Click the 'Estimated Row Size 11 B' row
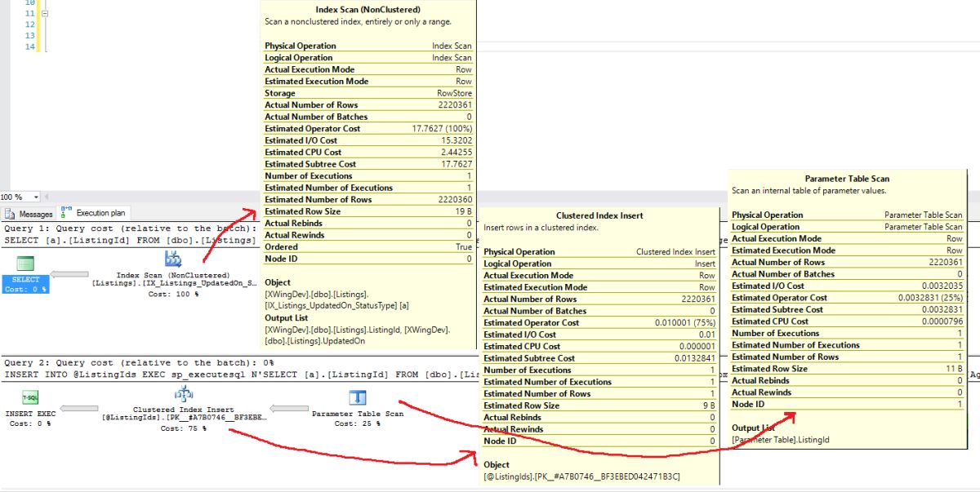 [x=848, y=369]
